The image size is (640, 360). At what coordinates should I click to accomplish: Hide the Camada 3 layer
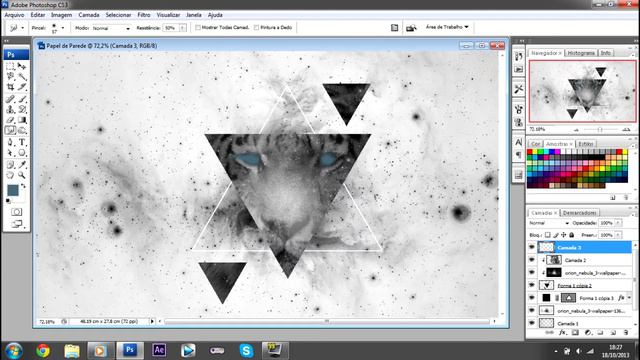click(x=531, y=247)
